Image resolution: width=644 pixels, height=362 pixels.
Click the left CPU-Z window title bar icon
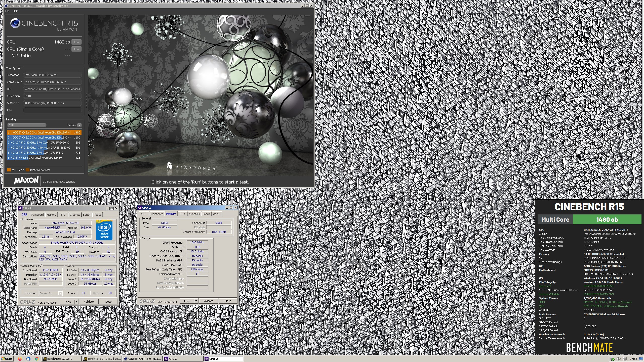pos(20,208)
